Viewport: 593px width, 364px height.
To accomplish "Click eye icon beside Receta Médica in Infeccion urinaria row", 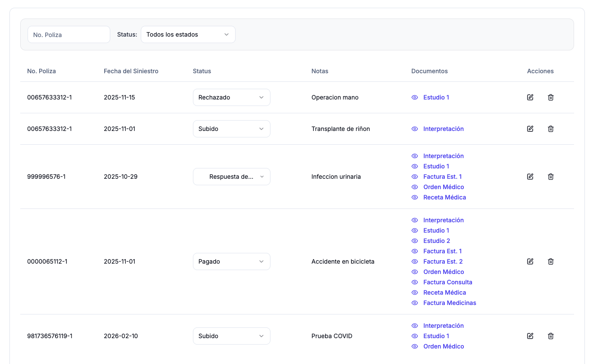I will 415,197.
